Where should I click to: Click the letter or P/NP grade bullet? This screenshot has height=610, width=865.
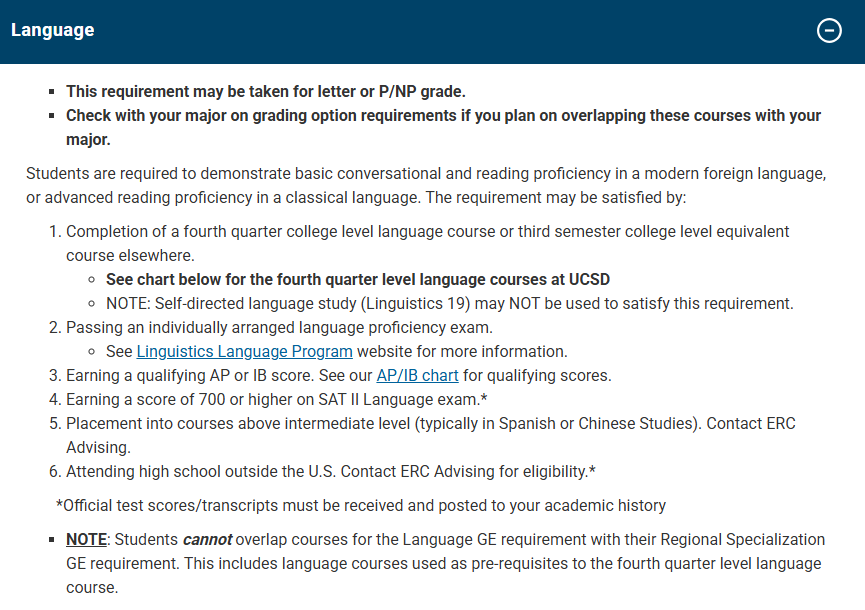click(x=265, y=90)
